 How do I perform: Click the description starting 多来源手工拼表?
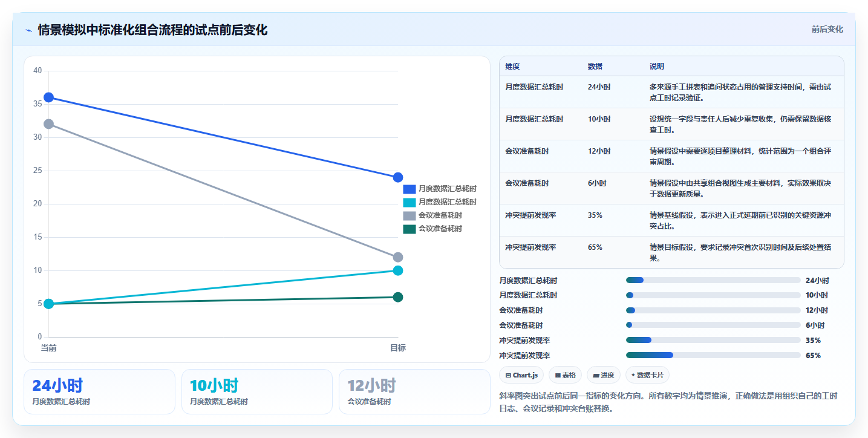tap(740, 93)
